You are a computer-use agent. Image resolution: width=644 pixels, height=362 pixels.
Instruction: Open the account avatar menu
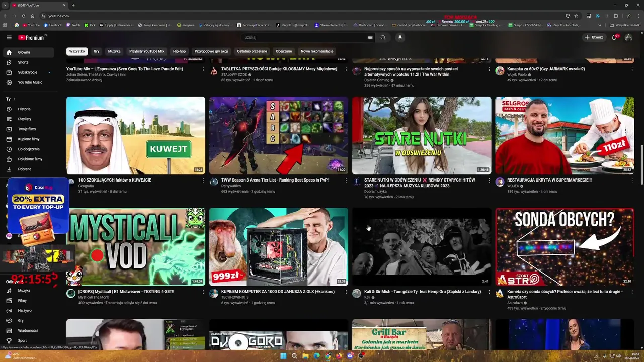628,37
